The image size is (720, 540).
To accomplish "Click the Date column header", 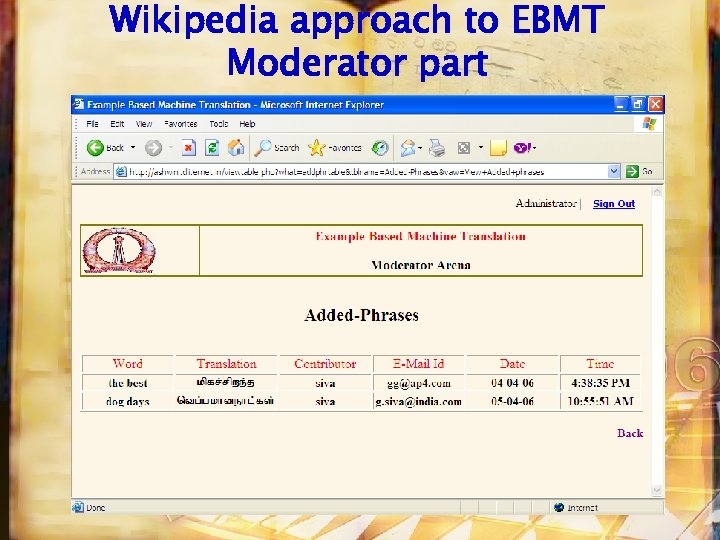I will 512,364.
